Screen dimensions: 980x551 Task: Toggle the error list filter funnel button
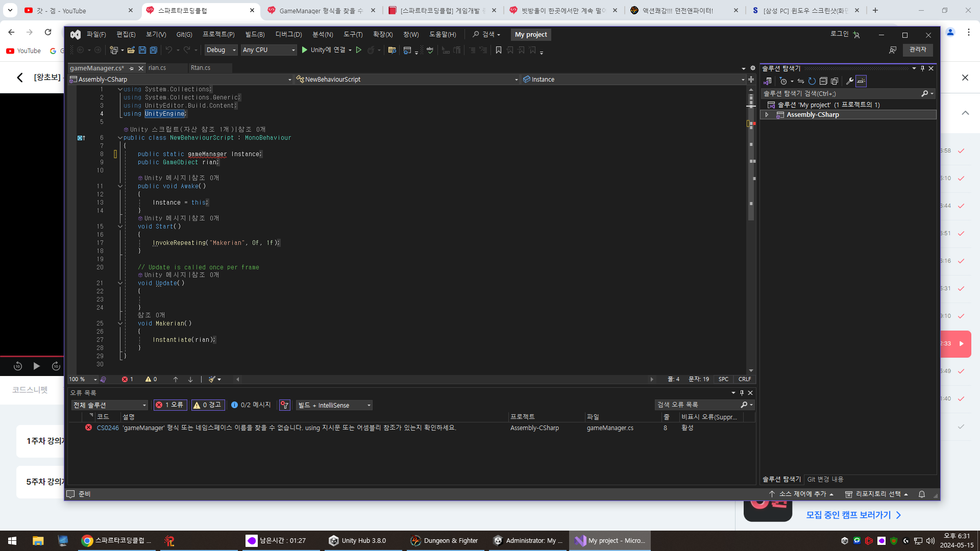tap(285, 405)
